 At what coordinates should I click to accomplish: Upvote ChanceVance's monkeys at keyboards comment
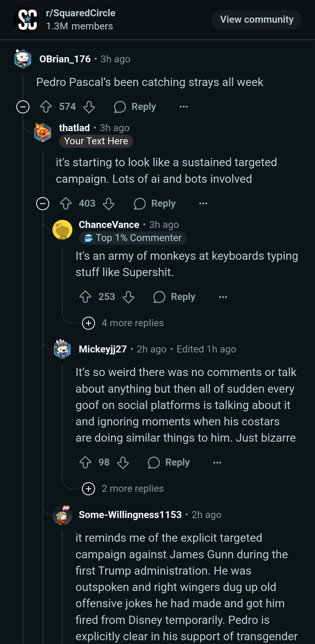pos(85,297)
